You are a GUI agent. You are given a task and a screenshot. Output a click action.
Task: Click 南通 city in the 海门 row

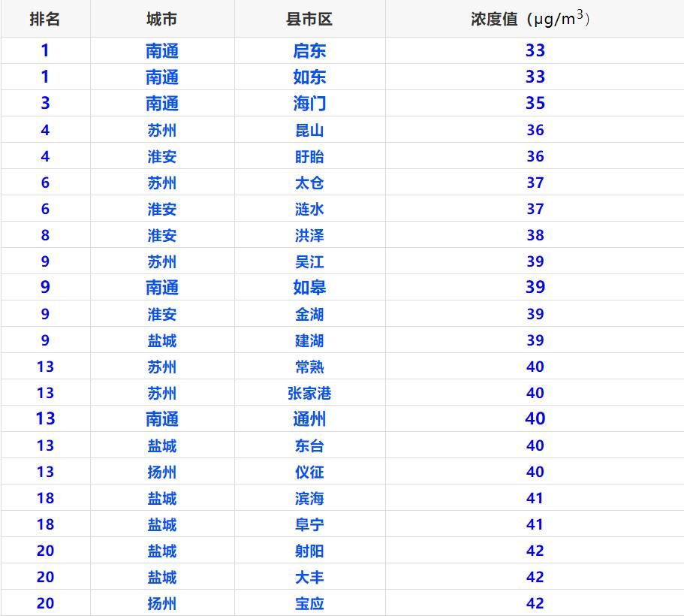pos(162,104)
